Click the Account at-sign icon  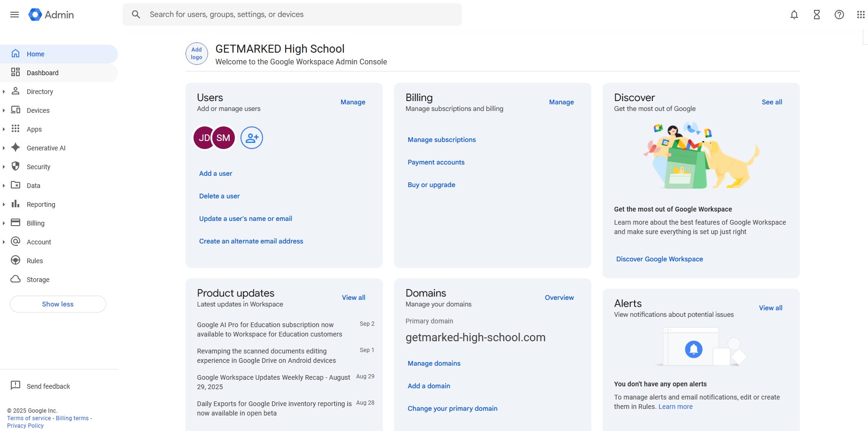click(15, 242)
